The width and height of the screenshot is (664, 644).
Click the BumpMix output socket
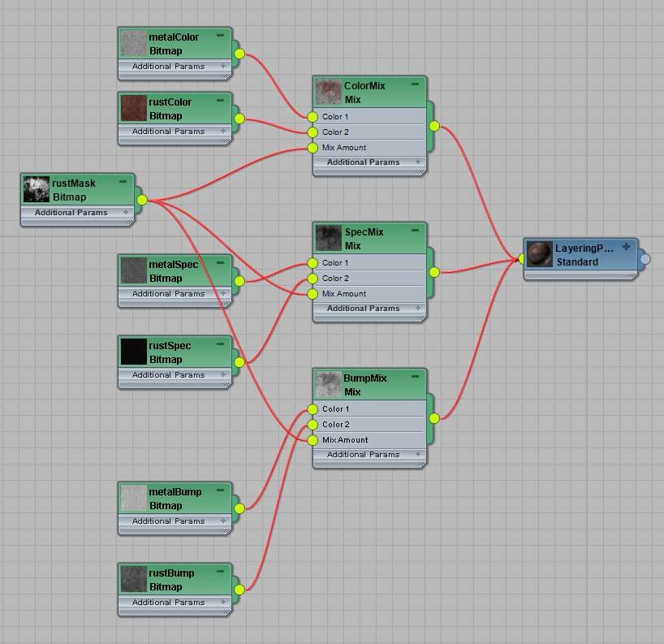(x=434, y=418)
